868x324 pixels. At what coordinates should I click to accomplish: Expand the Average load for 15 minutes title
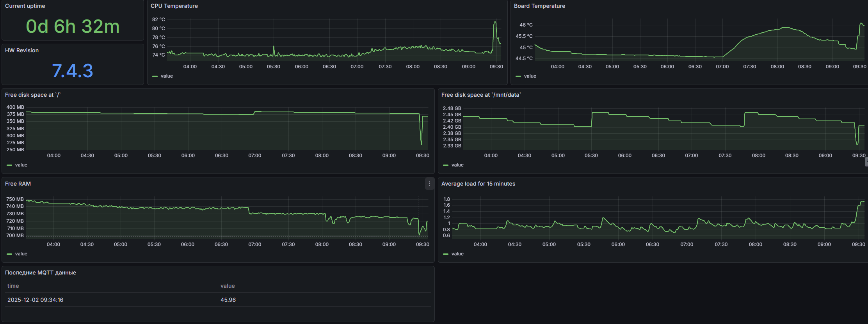(x=478, y=184)
